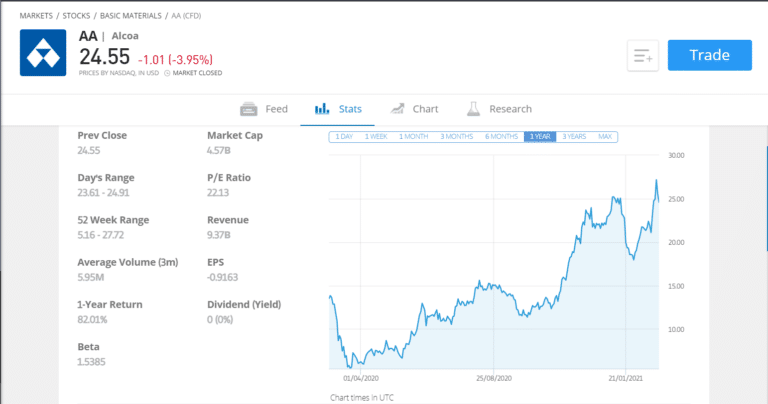This screenshot has height=404, width=768.
Task: Select 6 MONTHS chart range
Action: tap(502, 137)
